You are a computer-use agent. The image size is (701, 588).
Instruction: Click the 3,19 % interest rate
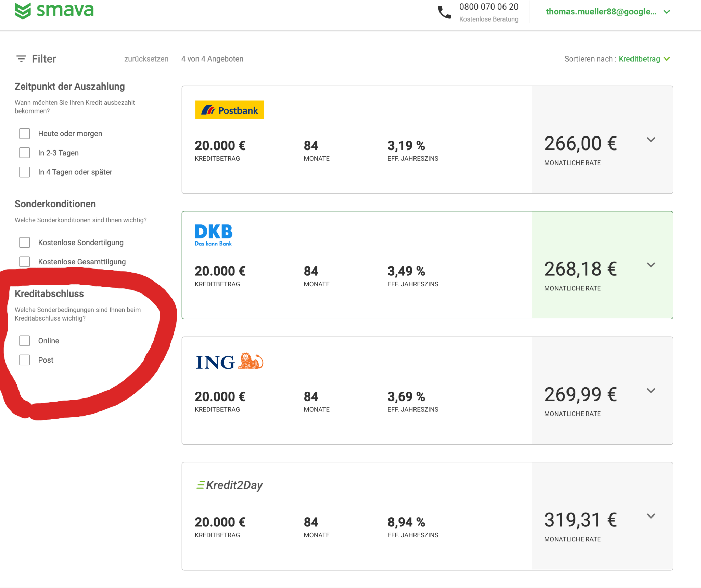click(406, 146)
